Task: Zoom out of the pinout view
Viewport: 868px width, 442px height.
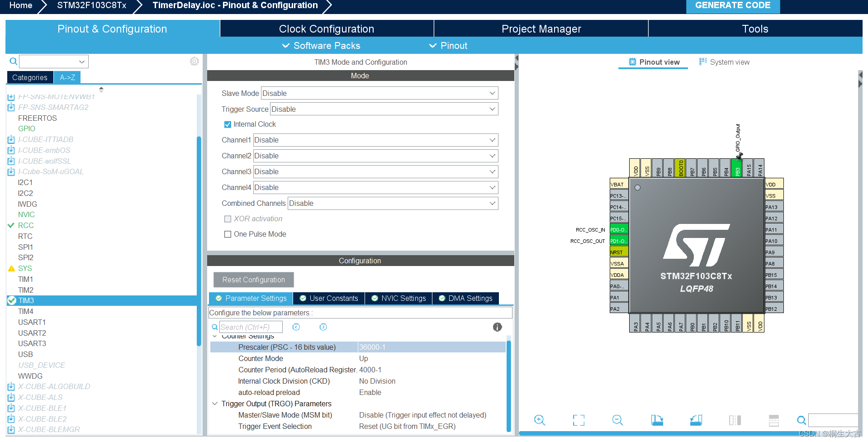Action: point(617,420)
